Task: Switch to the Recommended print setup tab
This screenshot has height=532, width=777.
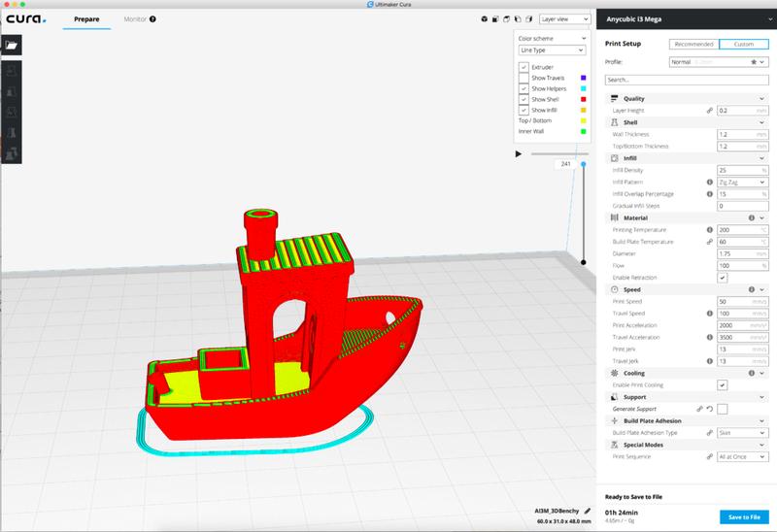Action: [x=693, y=44]
